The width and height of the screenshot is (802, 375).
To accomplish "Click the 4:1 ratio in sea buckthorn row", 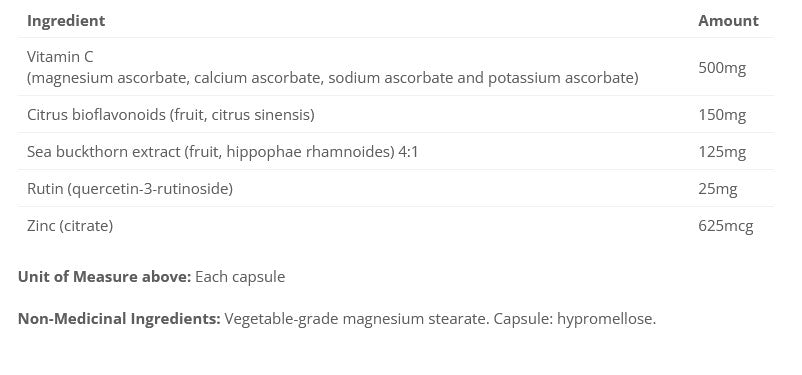I will (x=408, y=152).
